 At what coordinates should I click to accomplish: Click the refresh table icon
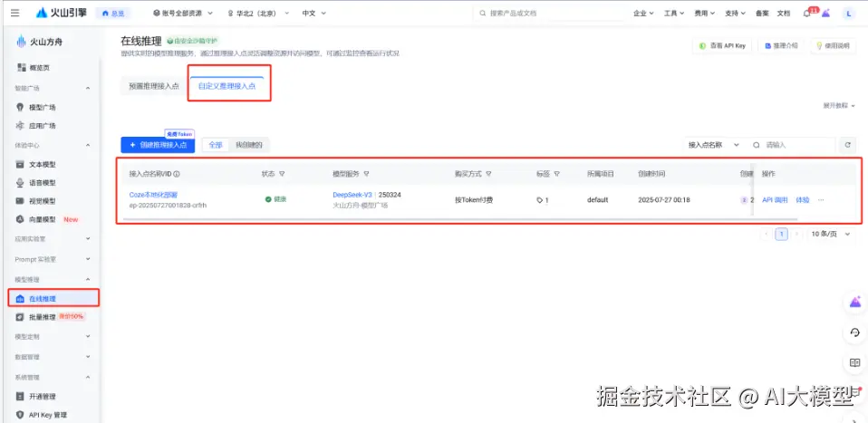(847, 145)
